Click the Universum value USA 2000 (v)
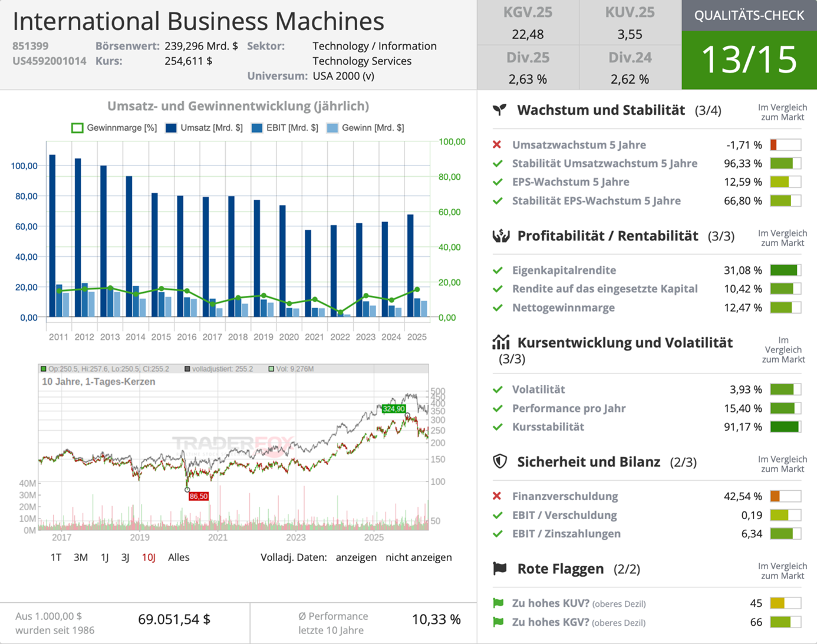Screen dimensions: 817x644 [x=343, y=76]
